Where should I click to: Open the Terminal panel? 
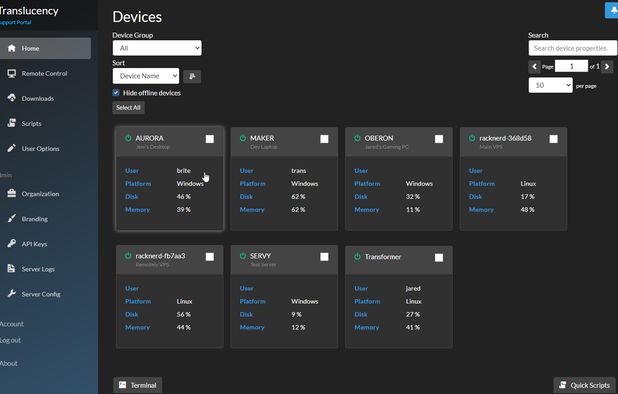tap(138, 385)
